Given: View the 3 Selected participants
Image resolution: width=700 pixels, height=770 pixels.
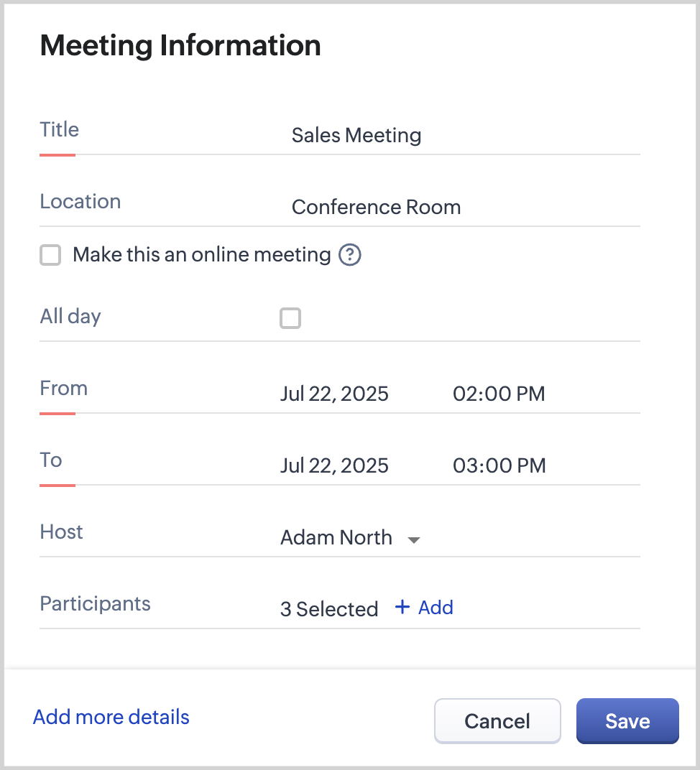Looking at the screenshot, I should pyautogui.click(x=329, y=609).
